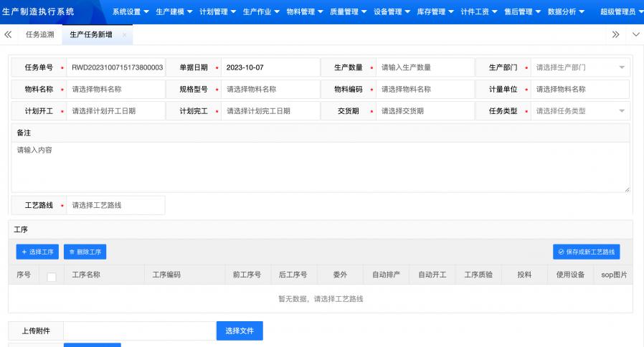Click 保存成新工艺路线 button

(x=586, y=252)
